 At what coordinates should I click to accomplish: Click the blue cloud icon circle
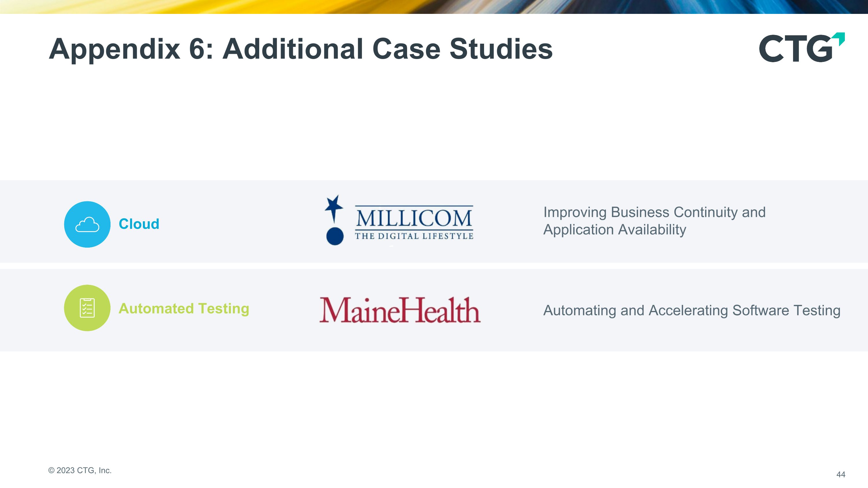tap(87, 224)
